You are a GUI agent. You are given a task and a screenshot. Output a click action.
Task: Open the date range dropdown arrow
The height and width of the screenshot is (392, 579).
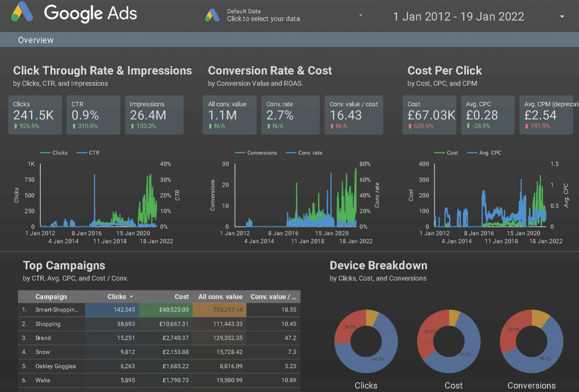(x=562, y=17)
